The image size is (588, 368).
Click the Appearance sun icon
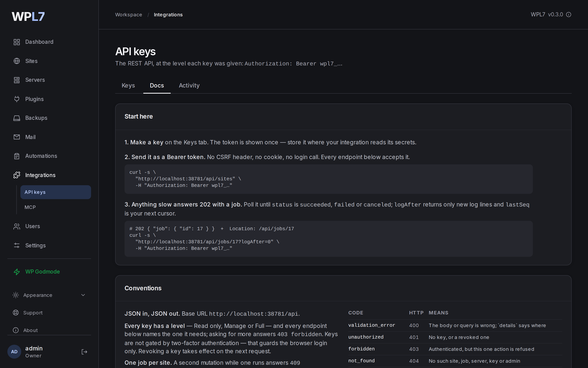[16, 295]
